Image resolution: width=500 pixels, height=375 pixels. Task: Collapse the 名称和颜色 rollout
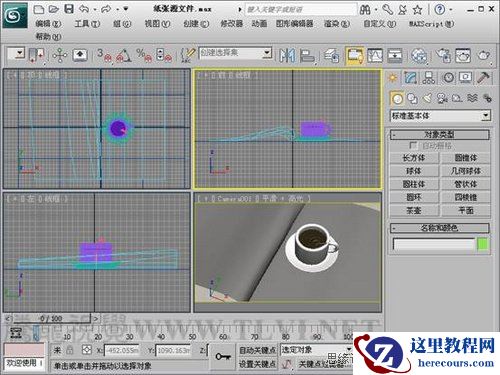[x=440, y=228]
